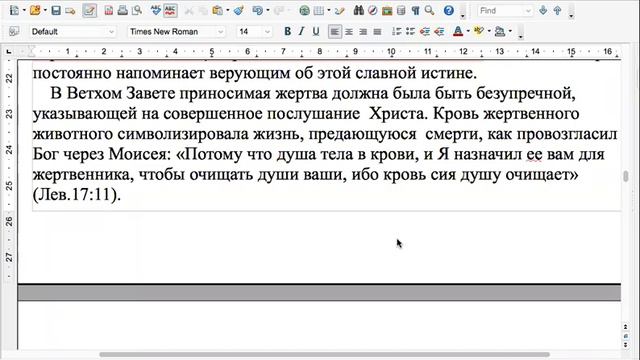The image size is (640, 360).
Task: Show Draw Functions toolbar
Action: pos(339,11)
